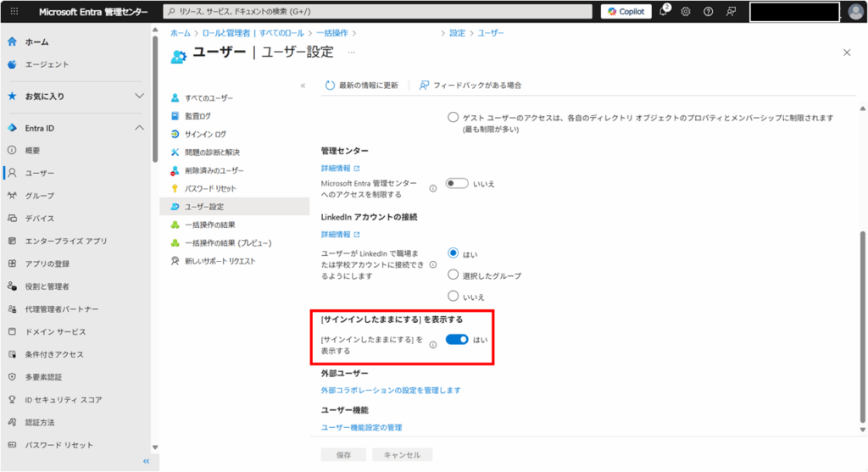Select the 選択したグループ radio button

[453, 275]
